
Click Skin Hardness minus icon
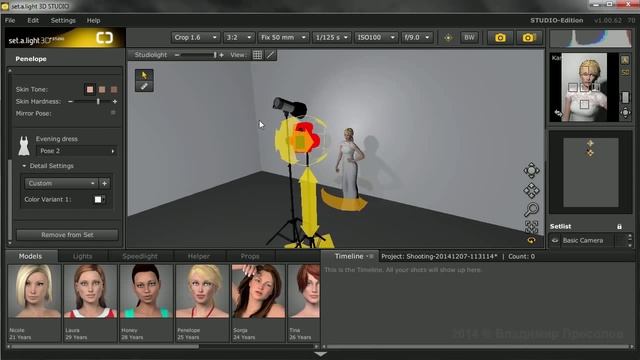click(70, 101)
